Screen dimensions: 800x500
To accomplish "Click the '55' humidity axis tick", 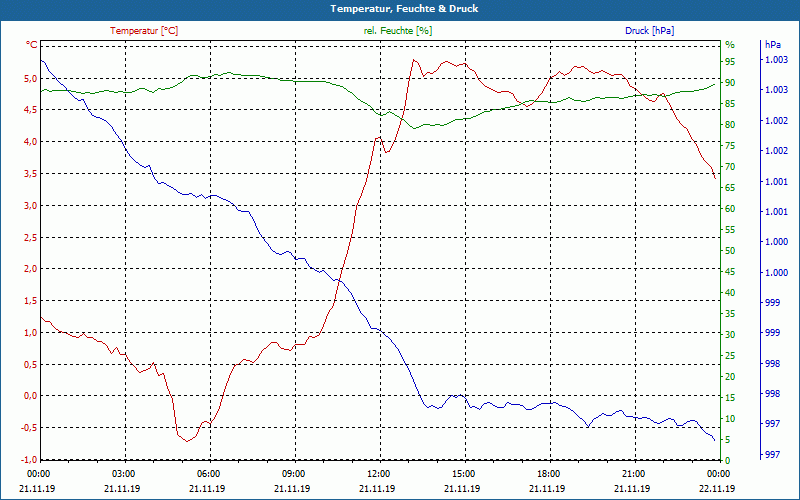I will coord(730,230).
